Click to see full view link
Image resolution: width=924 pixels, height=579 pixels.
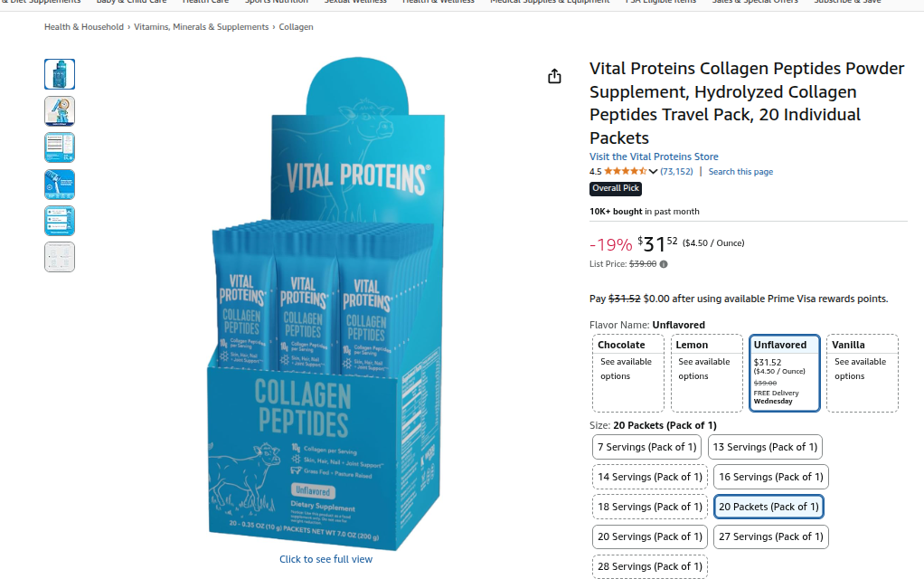click(x=325, y=559)
